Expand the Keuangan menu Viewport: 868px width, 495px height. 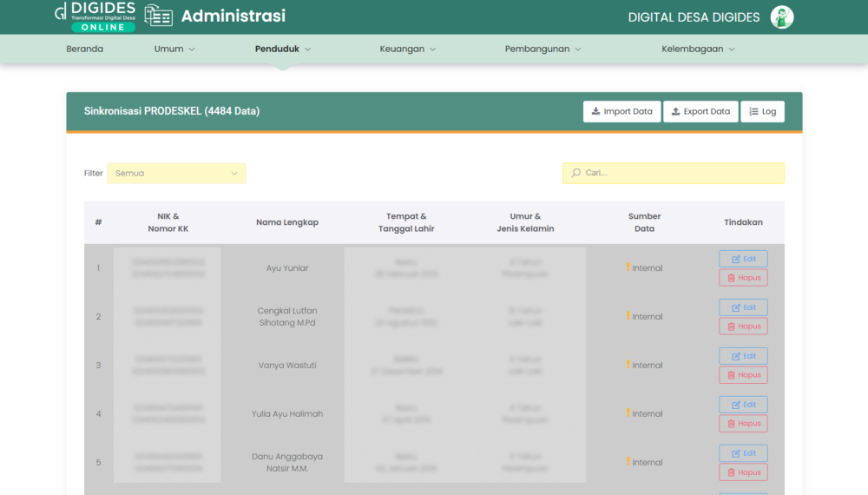(407, 49)
